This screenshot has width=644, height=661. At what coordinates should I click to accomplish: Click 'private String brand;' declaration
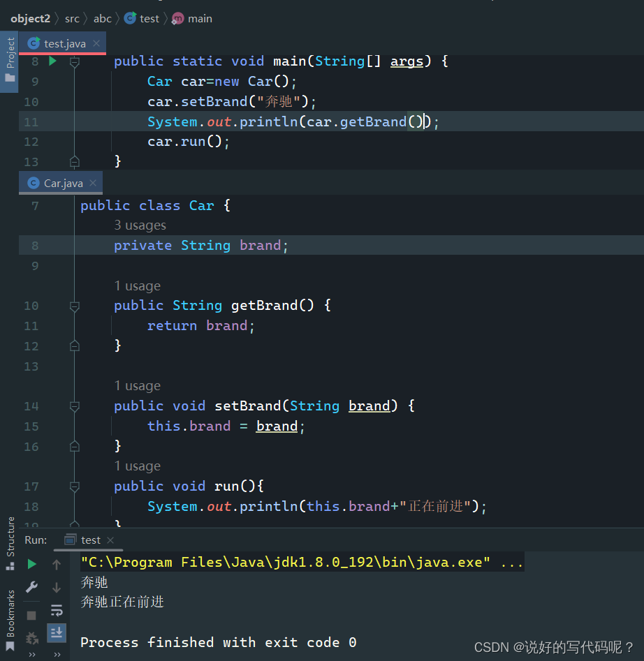pos(201,246)
